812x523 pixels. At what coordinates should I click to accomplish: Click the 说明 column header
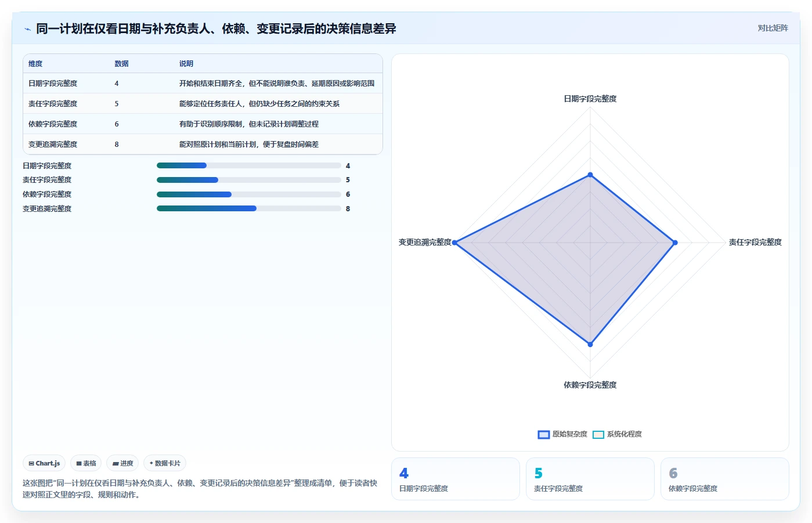point(186,64)
